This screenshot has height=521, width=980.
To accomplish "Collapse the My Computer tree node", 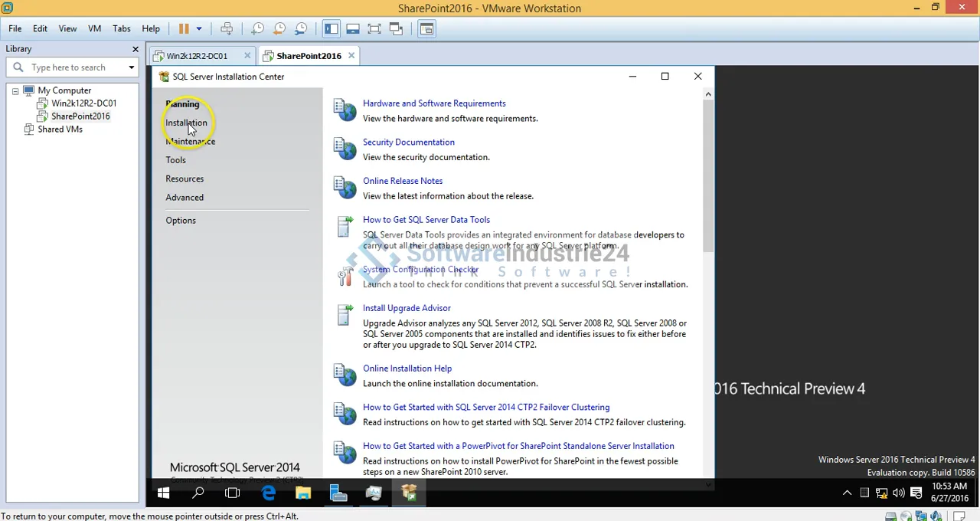I will pos(15,91).
